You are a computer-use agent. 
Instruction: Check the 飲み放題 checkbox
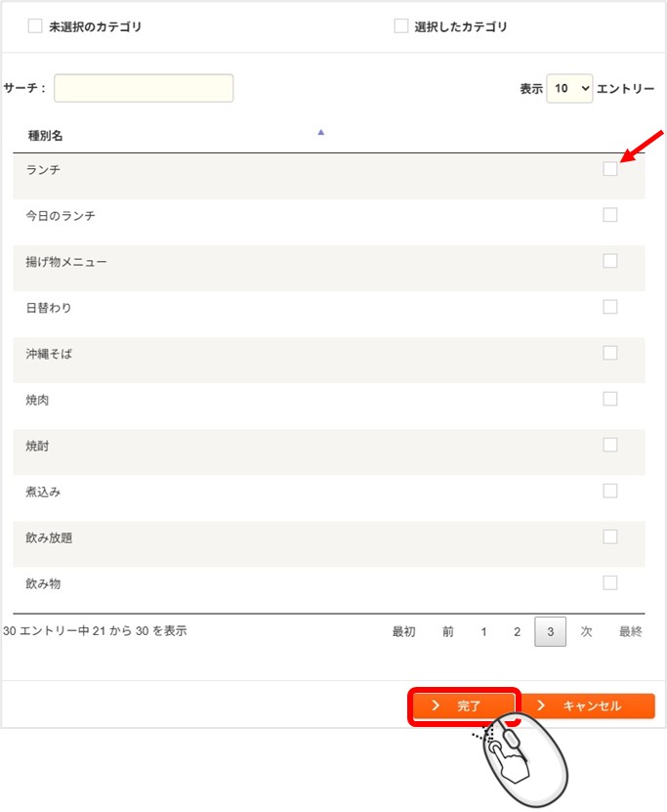pyautogui.click(x=610, y=536)
